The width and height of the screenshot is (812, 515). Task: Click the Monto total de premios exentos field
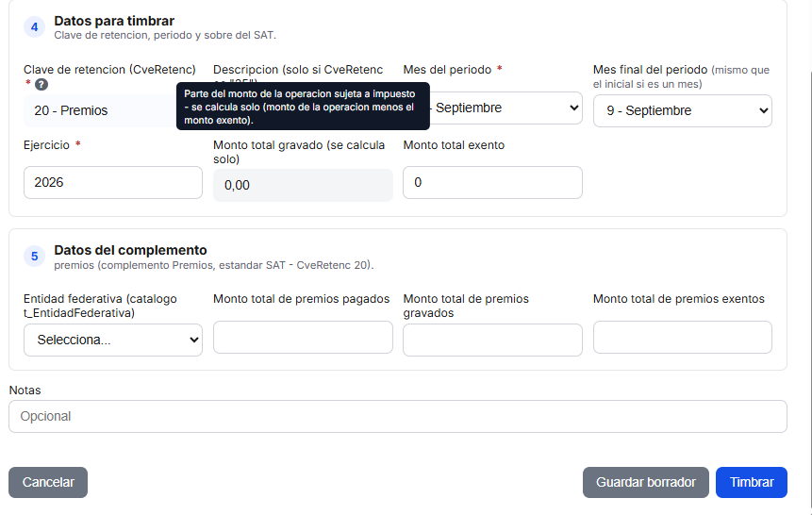683,338
